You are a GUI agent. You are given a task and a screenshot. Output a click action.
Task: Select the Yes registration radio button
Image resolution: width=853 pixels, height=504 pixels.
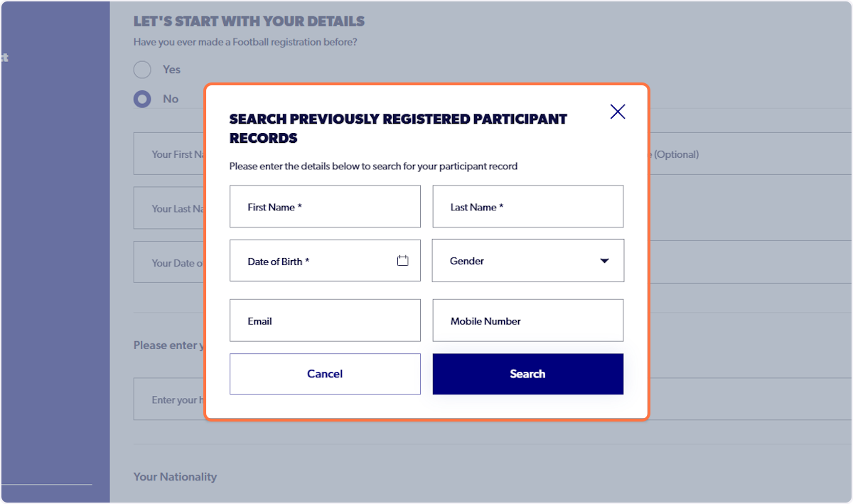point(142,70)
